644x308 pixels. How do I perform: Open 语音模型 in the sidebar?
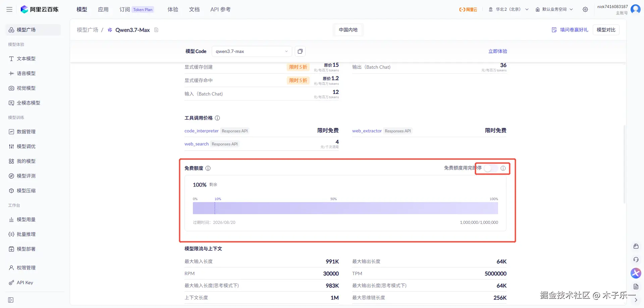pos(33,73)
